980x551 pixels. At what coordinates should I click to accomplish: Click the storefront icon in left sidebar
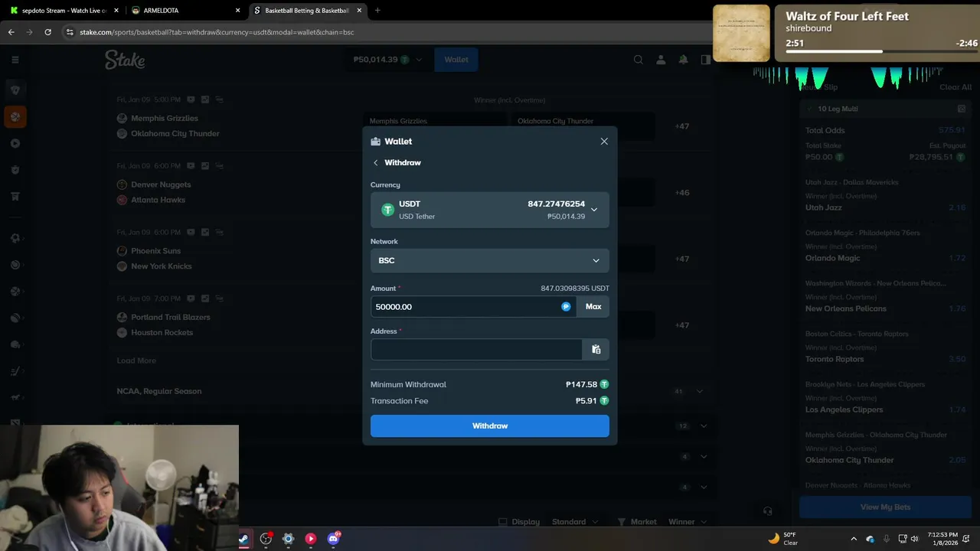point(15,197)
